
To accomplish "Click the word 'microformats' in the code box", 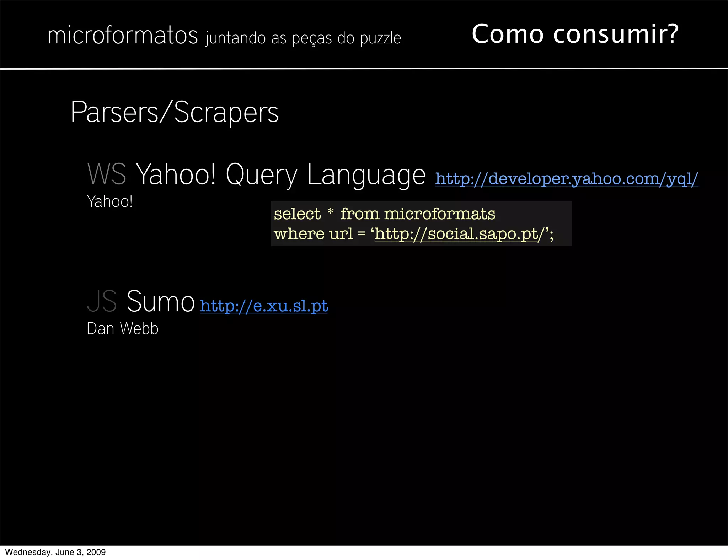I will click(x=439, y=214).
